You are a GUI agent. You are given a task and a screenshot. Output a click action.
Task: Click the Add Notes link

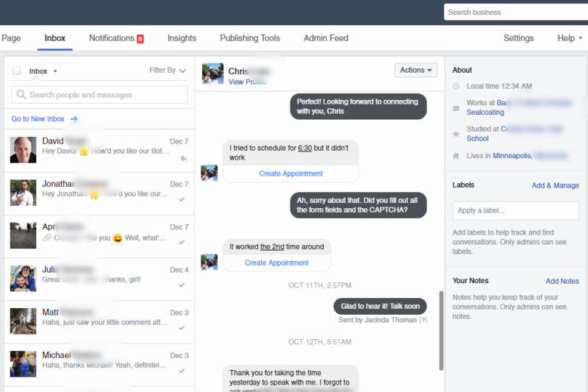coord(562,281)
